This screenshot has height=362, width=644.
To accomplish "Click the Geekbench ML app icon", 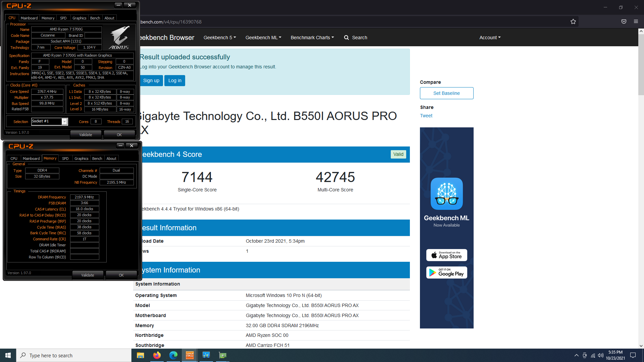I will [446, 194].
